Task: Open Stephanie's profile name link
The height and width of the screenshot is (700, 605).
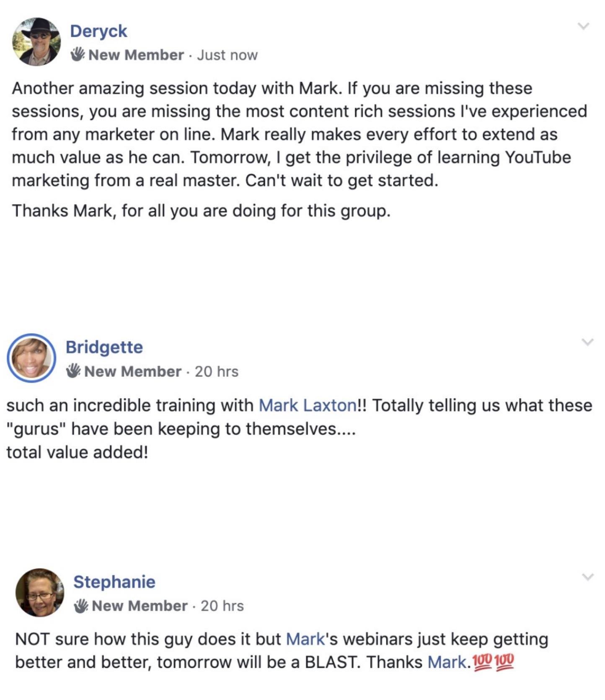Action: (114, 582)
